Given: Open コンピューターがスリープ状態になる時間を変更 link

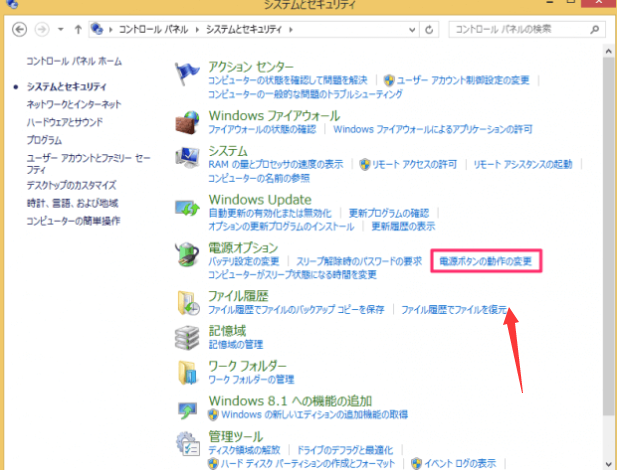Looking at the screenshot, I should [x=292, y=274].
